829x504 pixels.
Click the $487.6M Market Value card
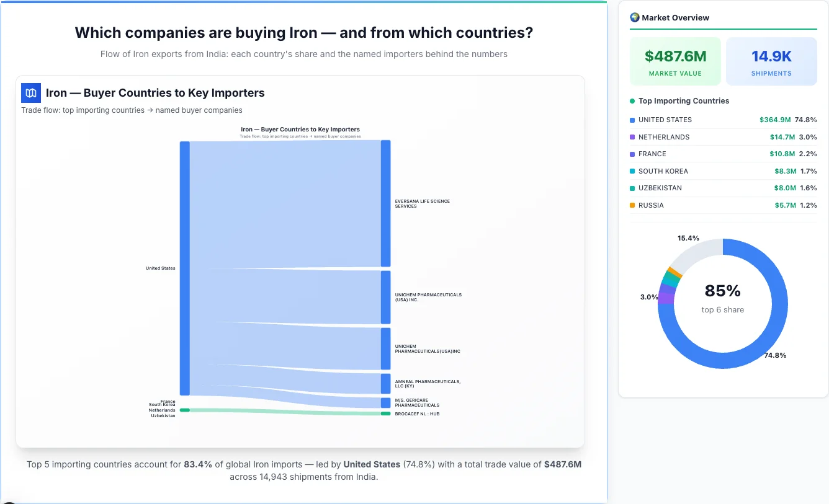coord(675,61)
